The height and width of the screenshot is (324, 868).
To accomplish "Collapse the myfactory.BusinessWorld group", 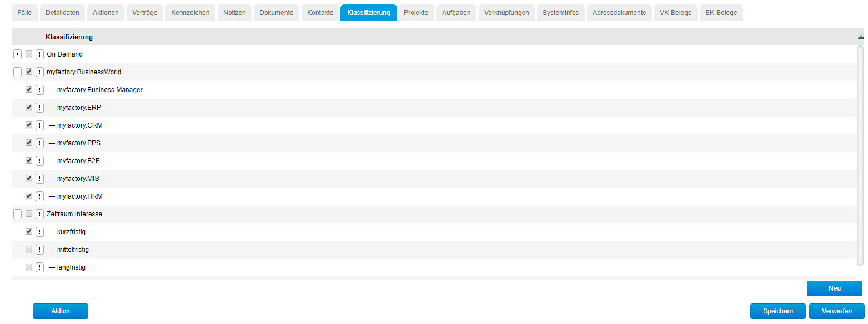I will (18, 72).
